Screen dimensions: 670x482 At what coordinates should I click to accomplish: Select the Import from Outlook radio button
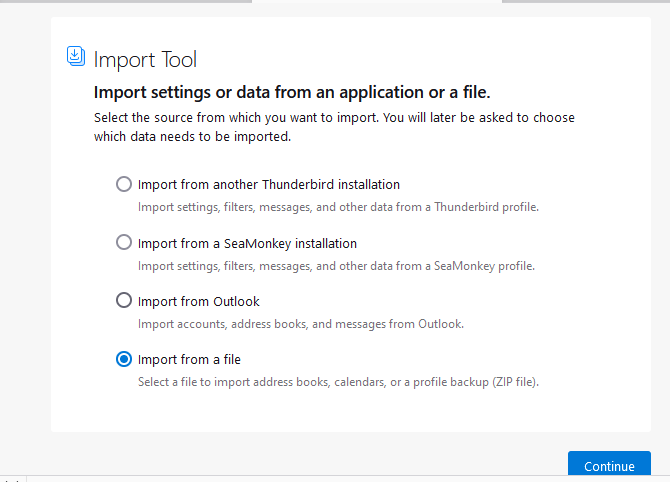coord(124,300)
